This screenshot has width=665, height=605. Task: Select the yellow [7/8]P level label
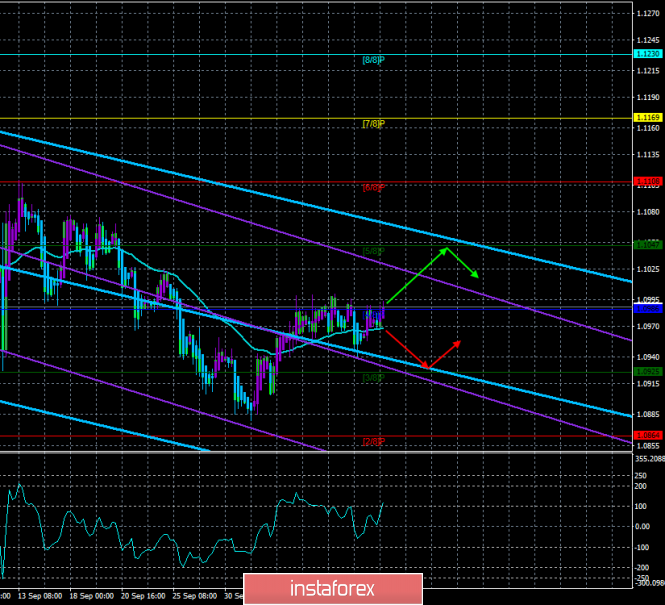click(373, 123)
